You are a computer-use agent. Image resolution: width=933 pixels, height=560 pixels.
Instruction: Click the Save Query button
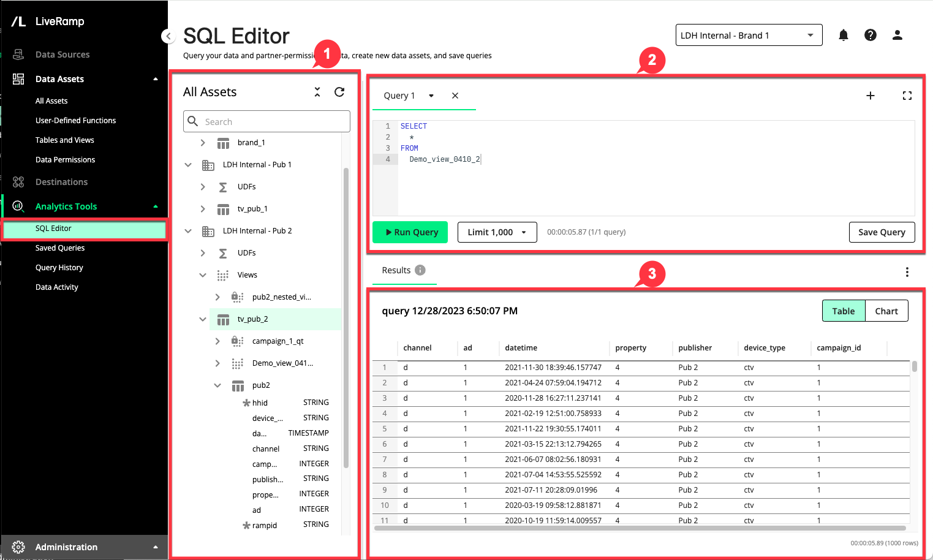[x=882, y=232]
